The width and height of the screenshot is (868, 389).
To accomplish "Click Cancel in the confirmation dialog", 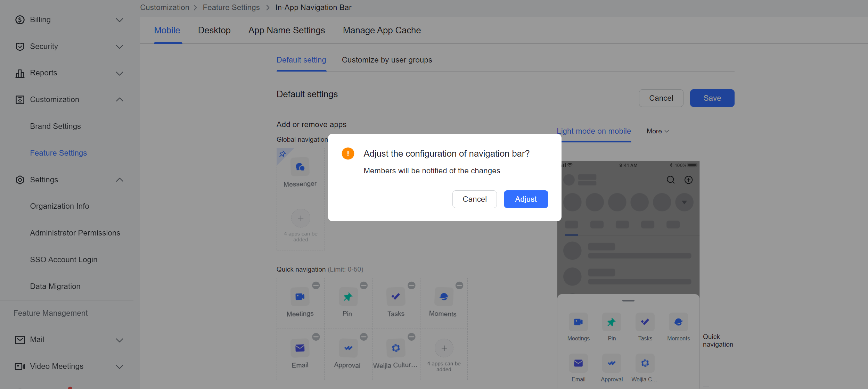I will (474, 199).
